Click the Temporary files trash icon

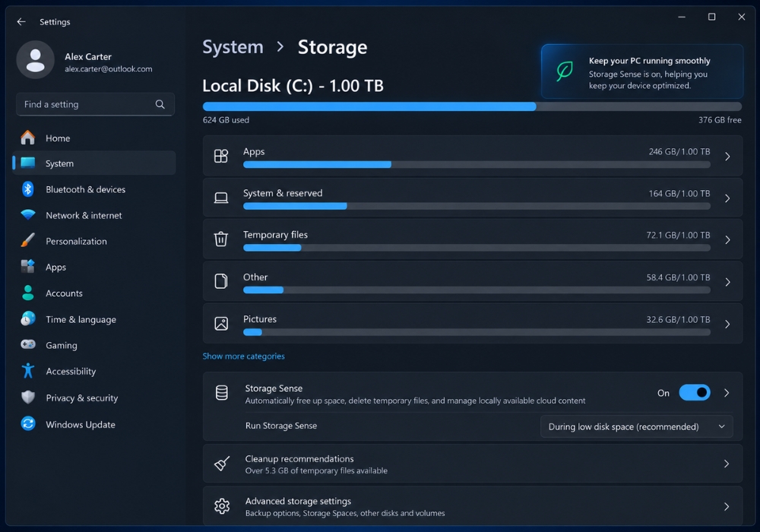221,239
